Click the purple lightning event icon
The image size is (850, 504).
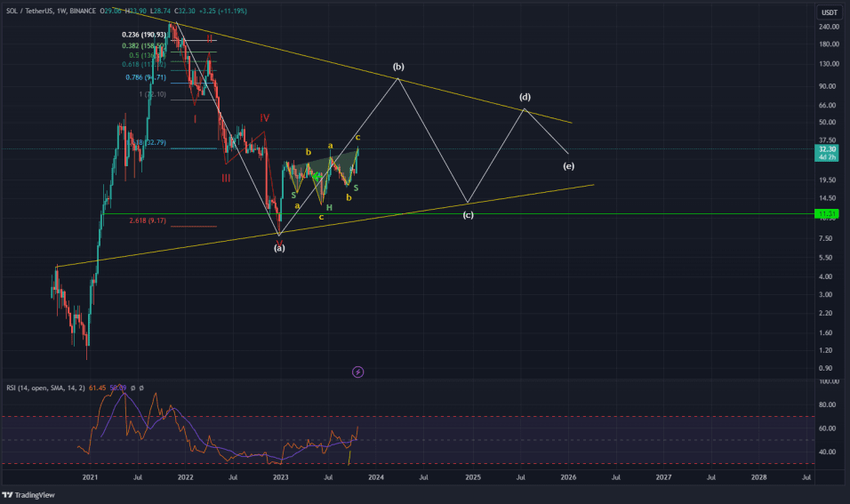pos(357,372)
